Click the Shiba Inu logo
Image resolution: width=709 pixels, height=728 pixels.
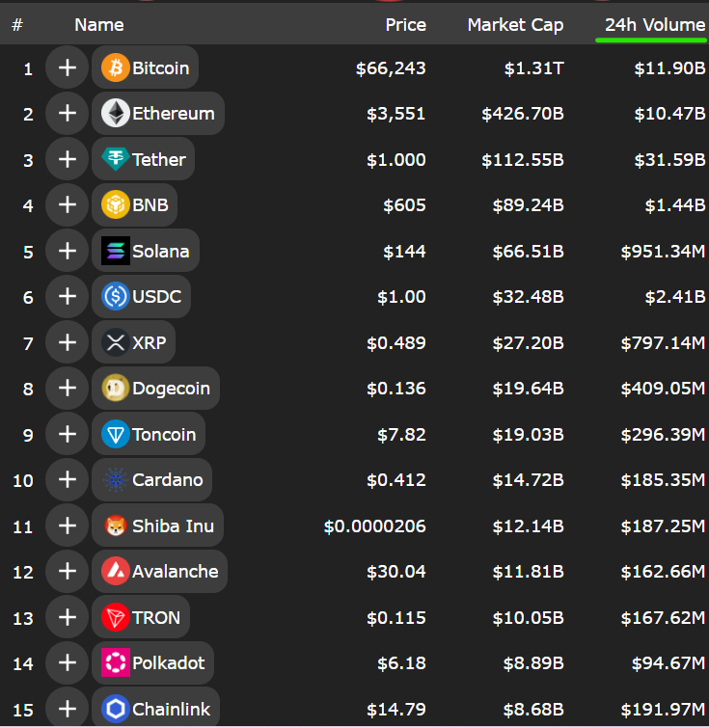click(x=115, y=526)
